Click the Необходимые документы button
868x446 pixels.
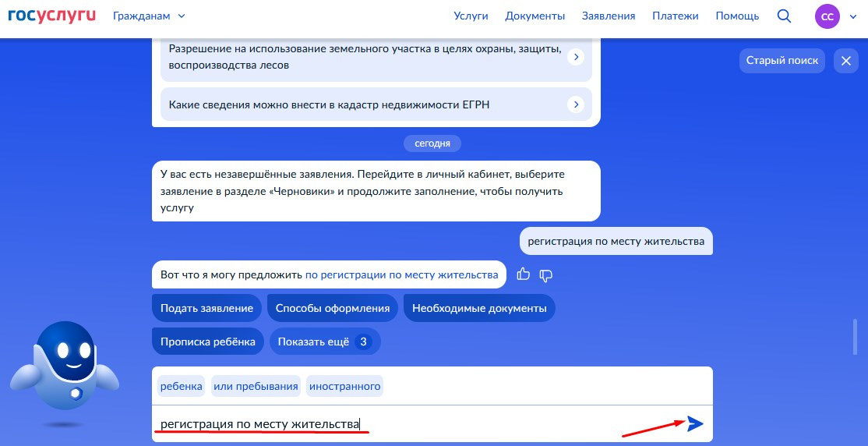pyautogui.click(x=479, y=308)
